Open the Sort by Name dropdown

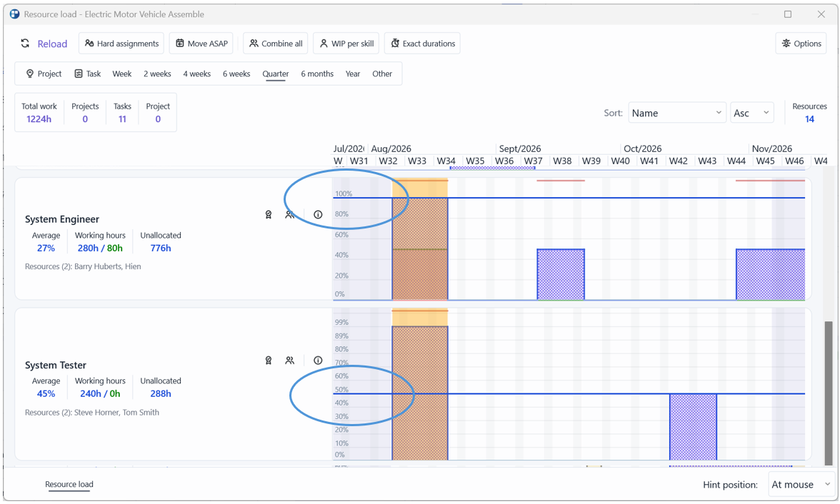[677, 113]
